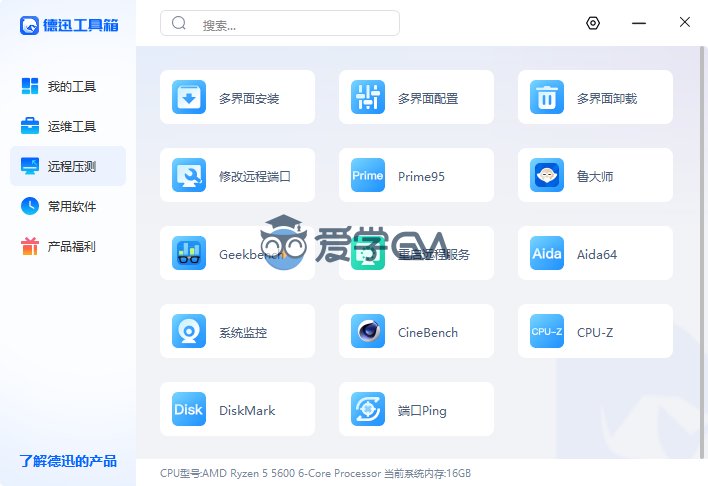Launch the 多界面配置 sliders icon
Viewport: 708px width, 486px height.
click(367, 97)
